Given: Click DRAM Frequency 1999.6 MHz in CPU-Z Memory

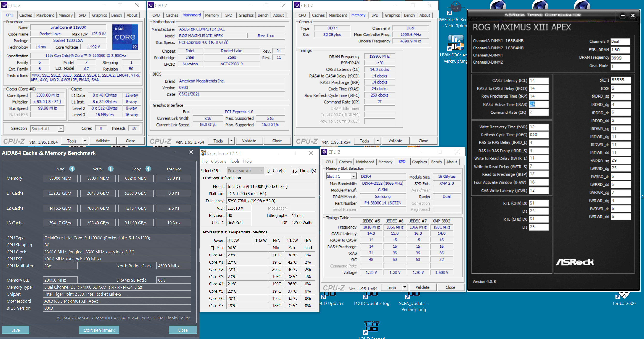Looking at the screenshot, I should (380, 56).
